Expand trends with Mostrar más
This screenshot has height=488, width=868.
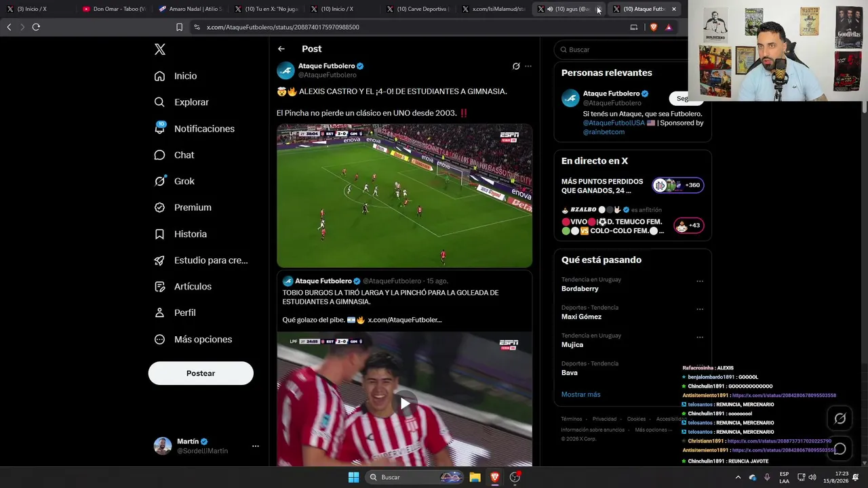580,394
